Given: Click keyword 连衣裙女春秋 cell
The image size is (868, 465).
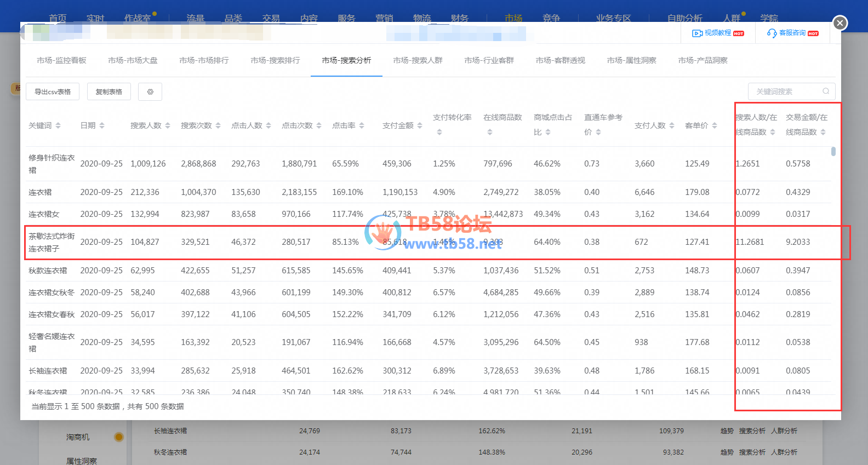Looking at the screenshot, I should pyautogui.click(x=52, y=314).
